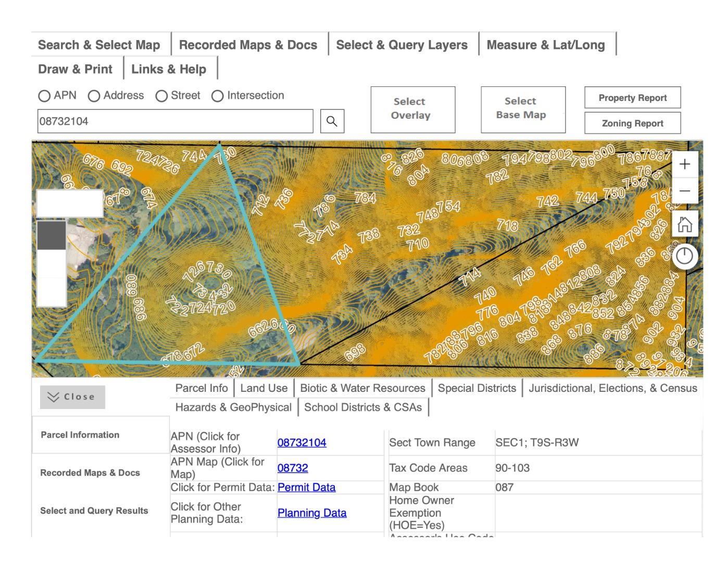Screen dimensions: 728x562
Task: Pick the Intersection radio button
Action: tap(218, 96)
